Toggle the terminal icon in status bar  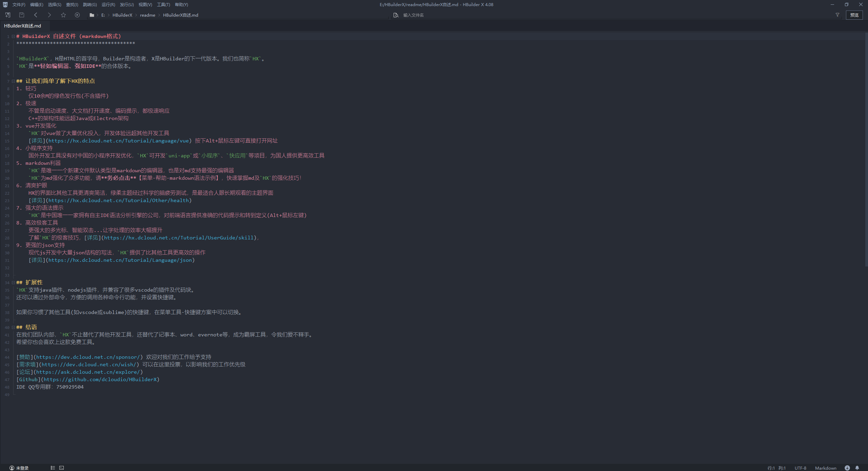coord(61,468)
